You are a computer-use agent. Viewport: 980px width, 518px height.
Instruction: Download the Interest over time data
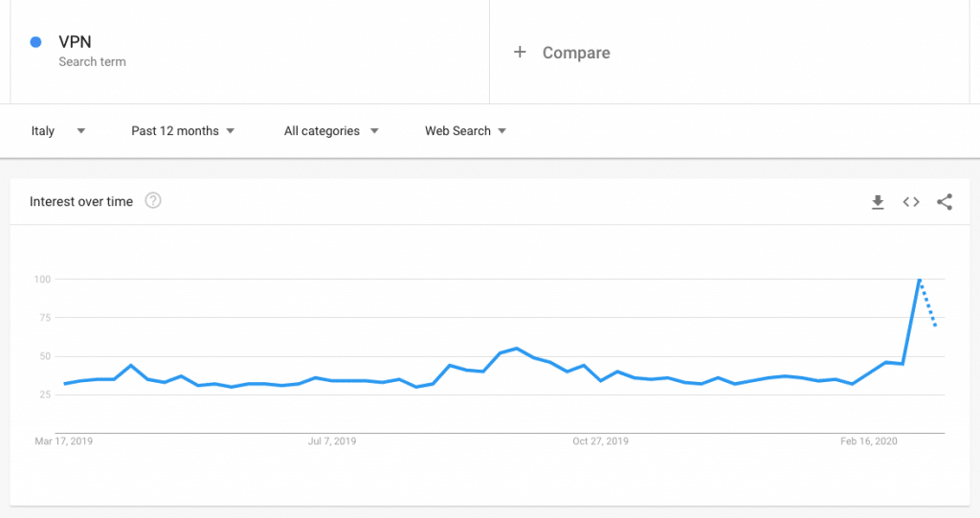878,202
